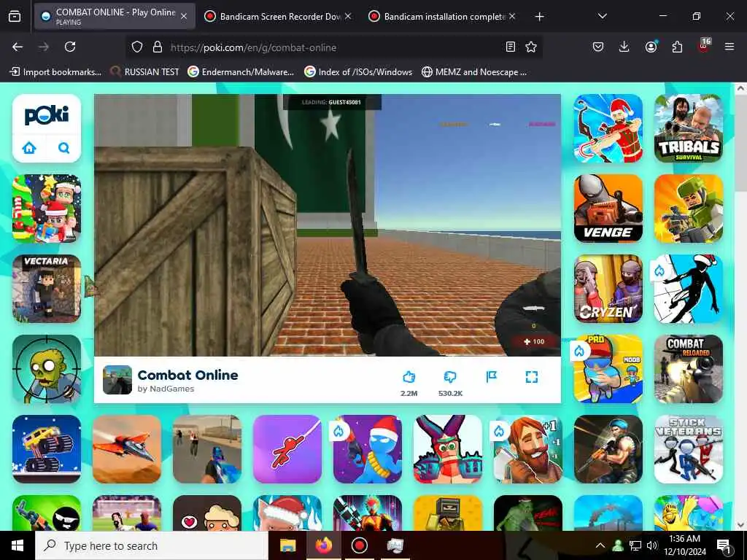Open RUSSIAN TEST bookmark
747x560 pixels.
(145, 72)
